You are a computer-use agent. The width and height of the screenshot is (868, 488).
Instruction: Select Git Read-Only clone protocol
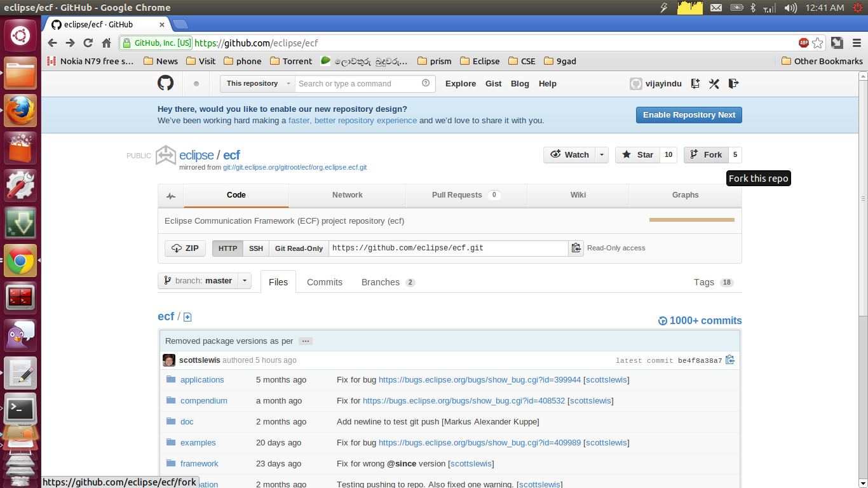pos(299,248)
